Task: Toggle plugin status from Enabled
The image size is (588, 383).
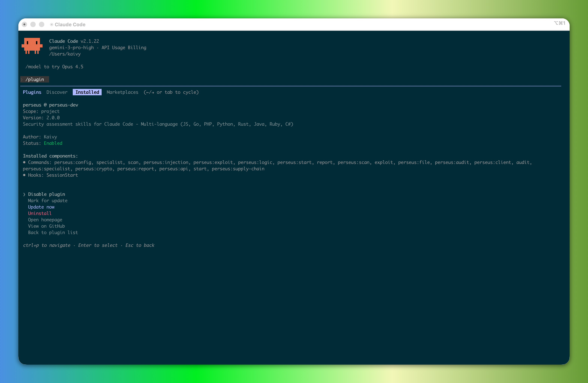Action: [53, 143]
